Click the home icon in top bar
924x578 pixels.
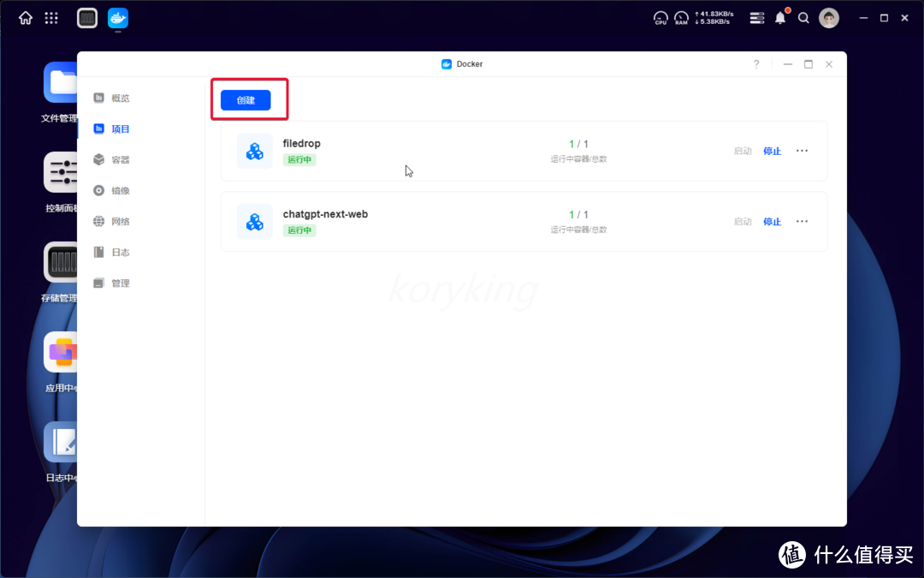pyautogui.click(x=26, y=18)
